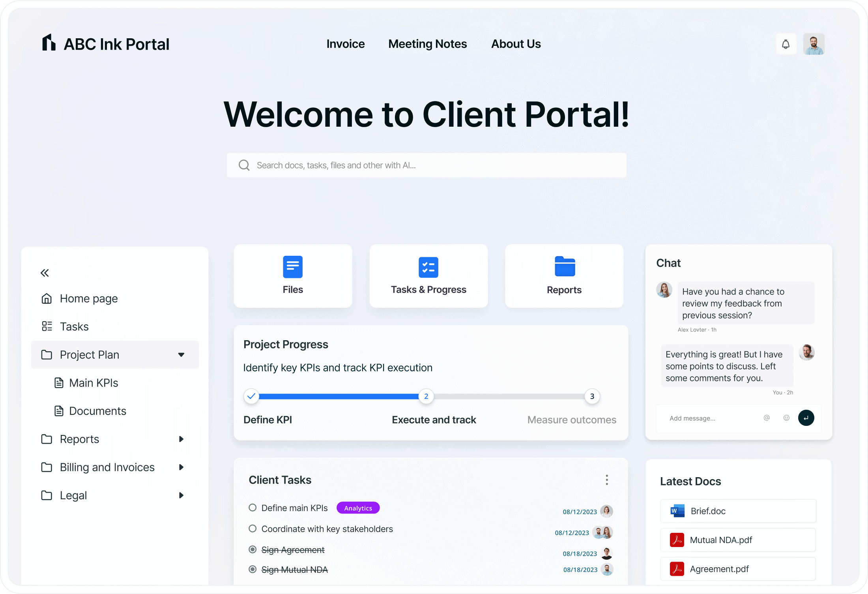Click the notification bell icon
This screenshot has width=868, height=594.
pyautogui.click(x=786, y=44)
